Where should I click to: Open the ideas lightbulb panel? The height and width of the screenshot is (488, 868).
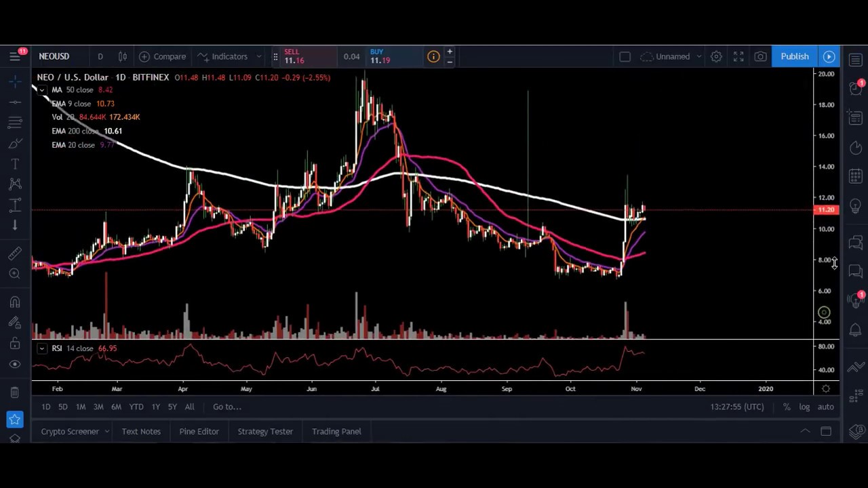pos(856,206)
